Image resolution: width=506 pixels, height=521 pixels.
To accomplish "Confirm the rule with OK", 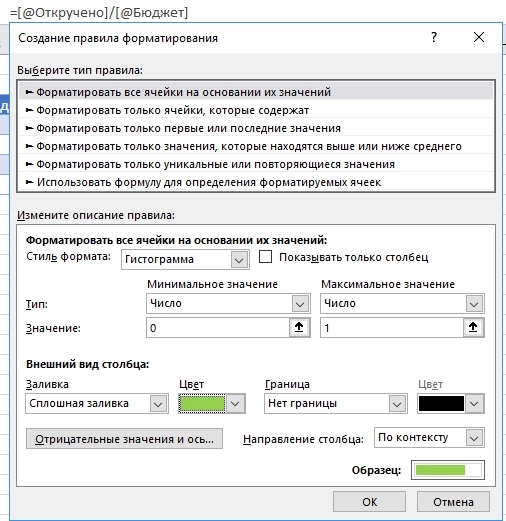I will (x=369, y=502).
